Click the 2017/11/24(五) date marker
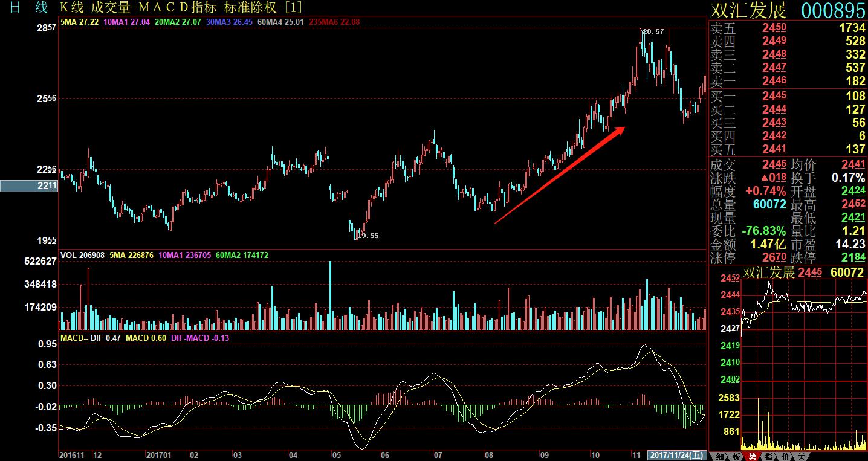868x461 pixels. click(676, 454)
